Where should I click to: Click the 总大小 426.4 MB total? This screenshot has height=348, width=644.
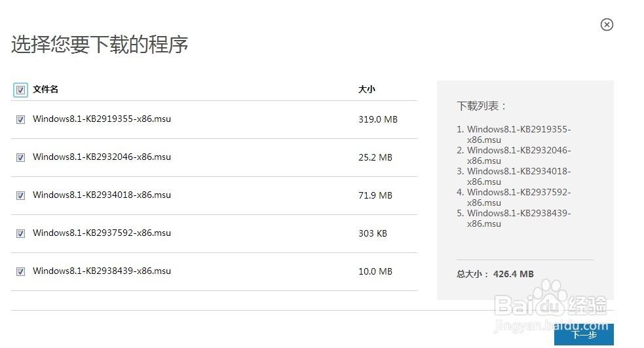[495, 274]
